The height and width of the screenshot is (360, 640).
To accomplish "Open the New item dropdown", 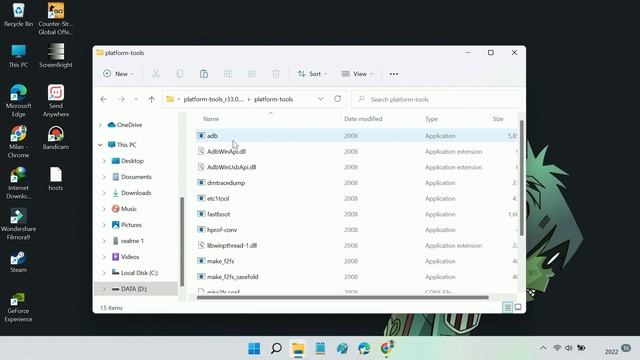I will [118, 74].
